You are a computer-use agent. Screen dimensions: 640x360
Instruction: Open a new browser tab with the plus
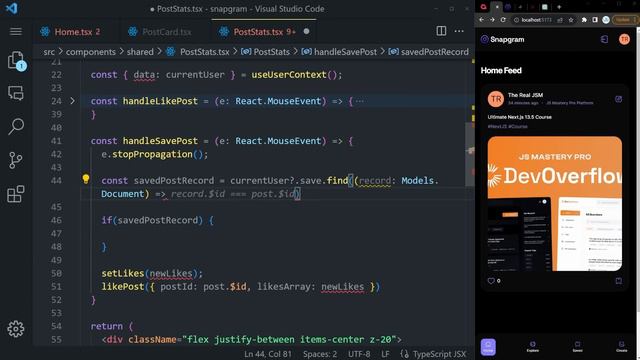tap(559, 7)
